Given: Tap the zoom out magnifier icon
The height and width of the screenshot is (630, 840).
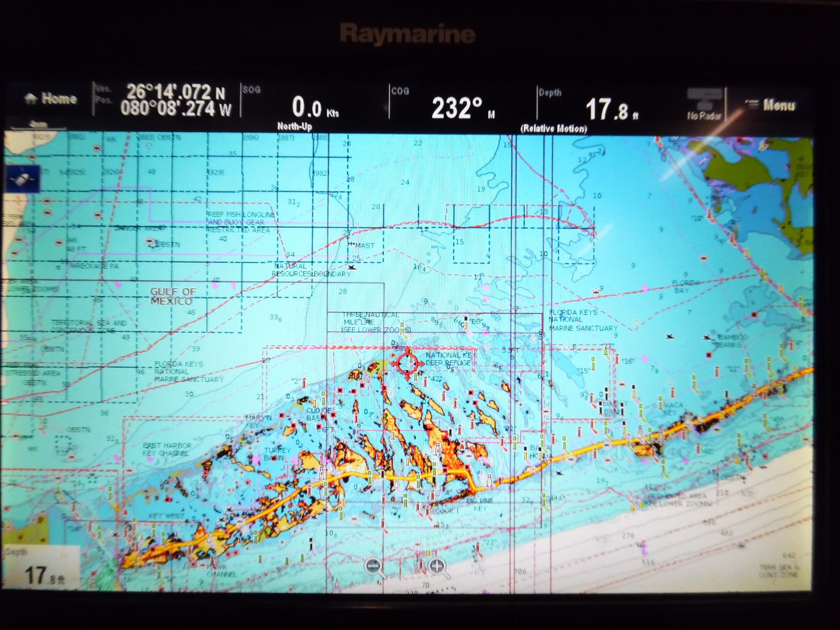Looking at the screenshot, I should [x=375, y=567].
